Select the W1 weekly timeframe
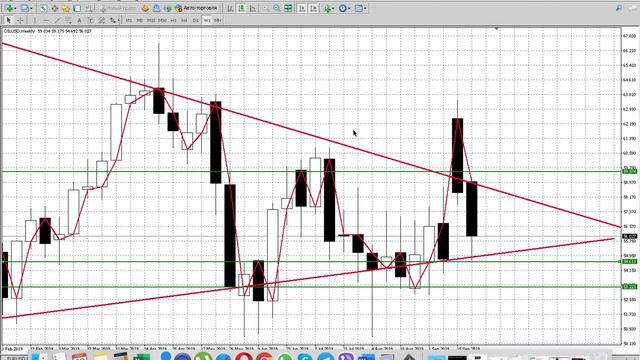Viewport: 640px width, 360px height. point(207,20)
